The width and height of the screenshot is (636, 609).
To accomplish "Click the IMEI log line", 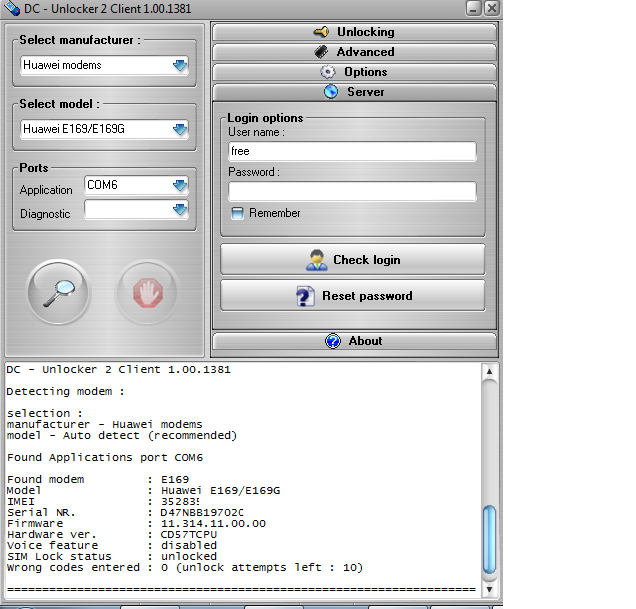I will 103,501.
